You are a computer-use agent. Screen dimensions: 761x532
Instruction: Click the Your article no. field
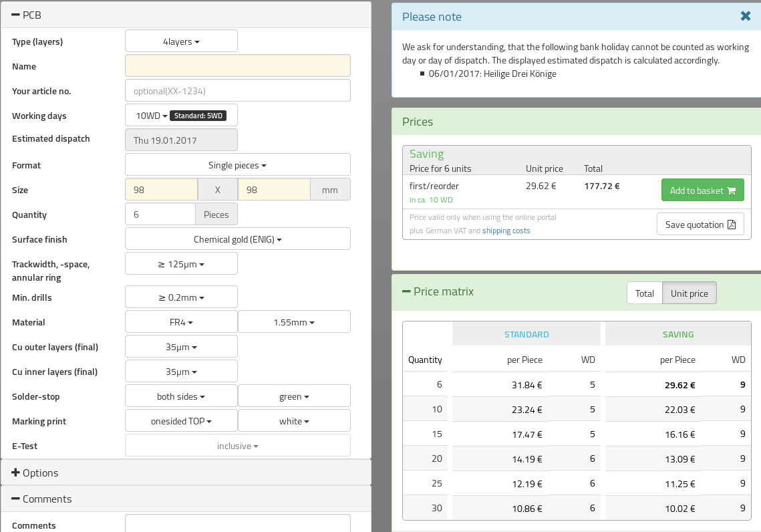[x=237, y=91]
